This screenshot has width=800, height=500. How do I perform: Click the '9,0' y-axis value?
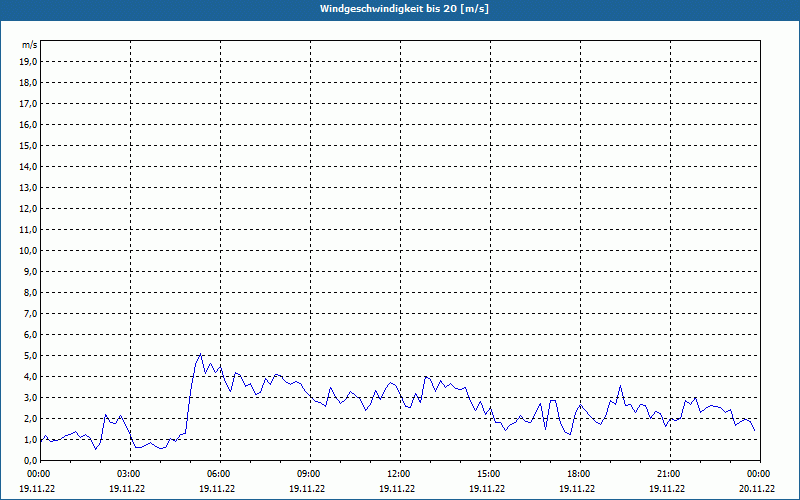pyautogui.click(x=30, y=271)
